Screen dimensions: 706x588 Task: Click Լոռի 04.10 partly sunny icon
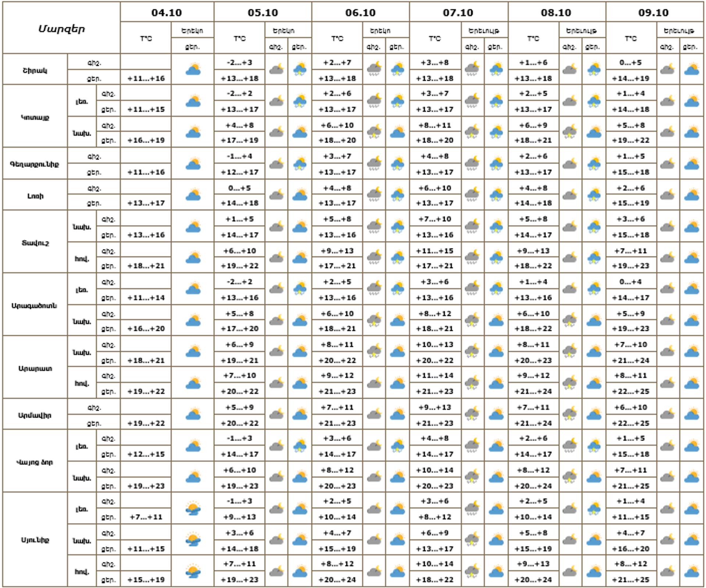coord(193,195)
